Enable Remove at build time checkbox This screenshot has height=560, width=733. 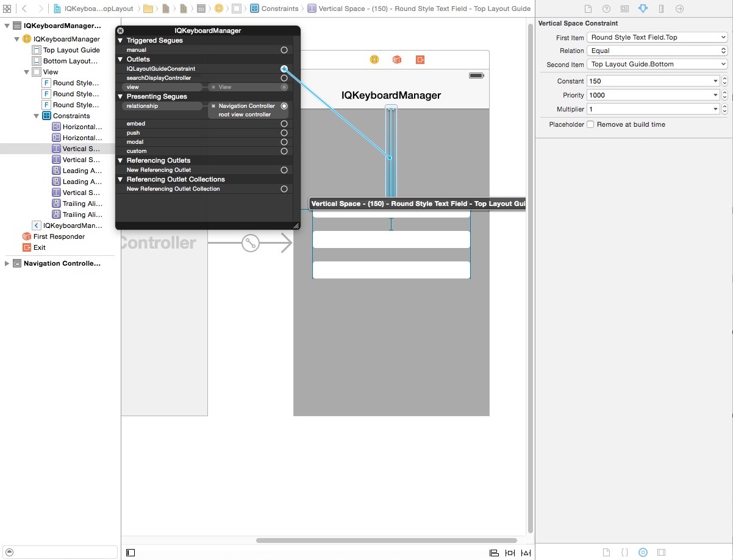click(590, 124)
